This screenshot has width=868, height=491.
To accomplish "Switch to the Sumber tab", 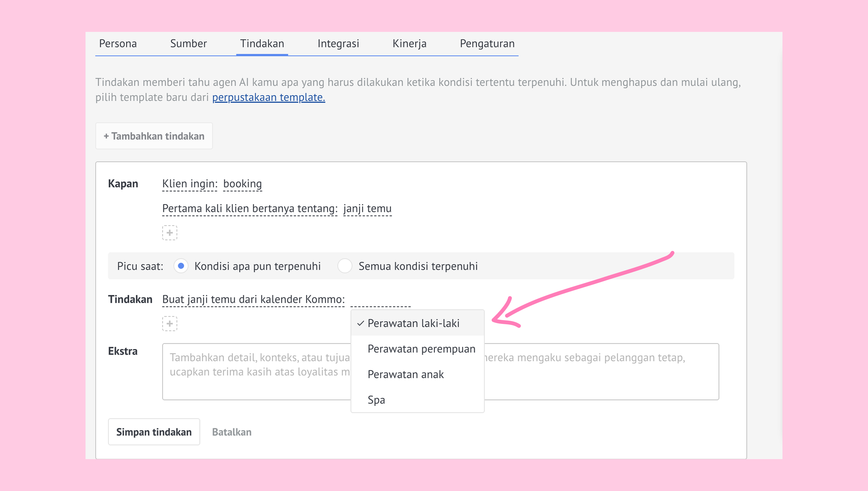I will coord(188,43).
